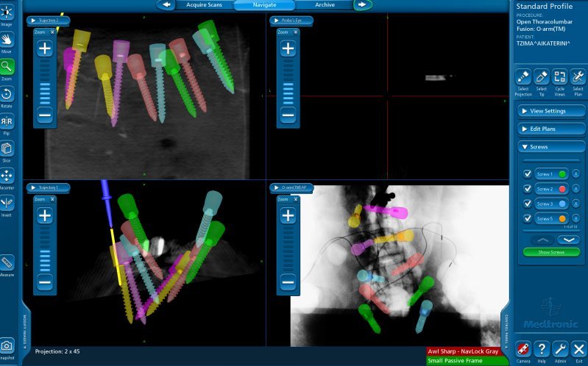Take a Snapshot with camera icon
588x366 pixels.
[7, 345]
